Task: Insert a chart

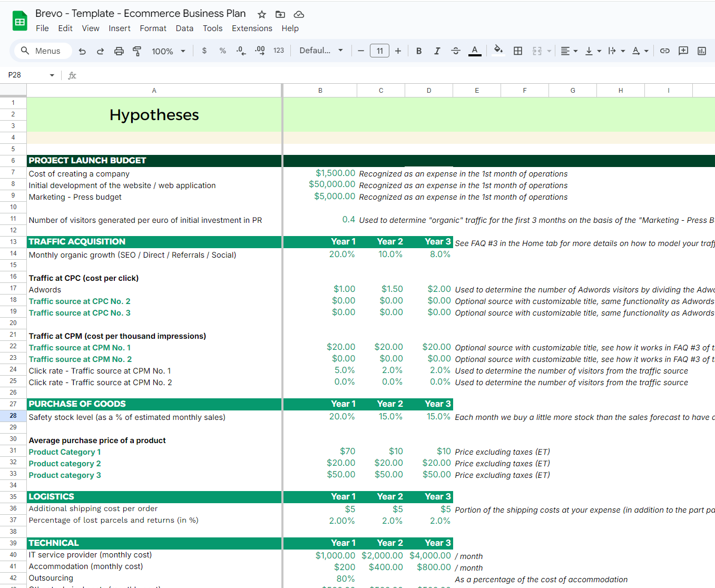Action: click(702, 51)
